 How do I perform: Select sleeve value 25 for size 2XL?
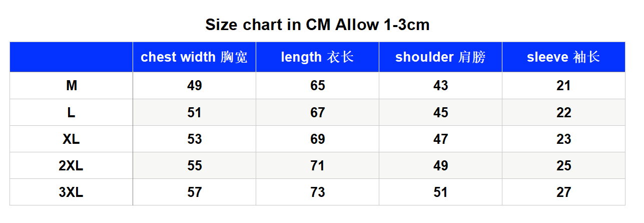click(x=563, y=165)
